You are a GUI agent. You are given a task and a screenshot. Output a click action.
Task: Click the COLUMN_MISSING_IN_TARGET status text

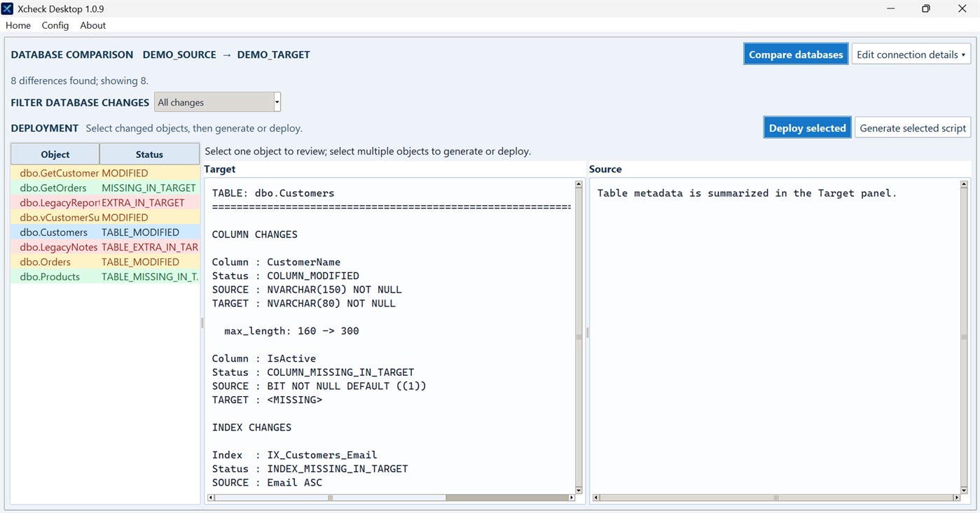(340, 372)
